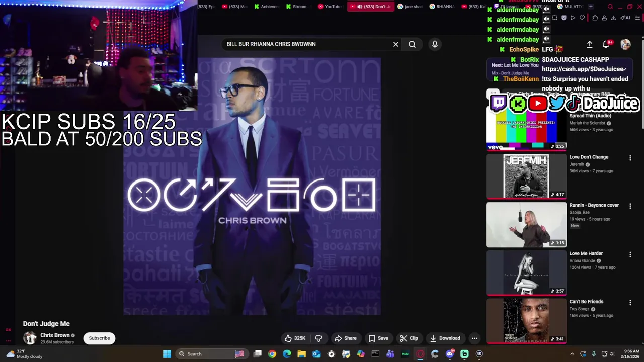Viewport: 644px width, 362px height.
Task: Open Chris Brown channel avatar
Action: click(x=30, y=338)
